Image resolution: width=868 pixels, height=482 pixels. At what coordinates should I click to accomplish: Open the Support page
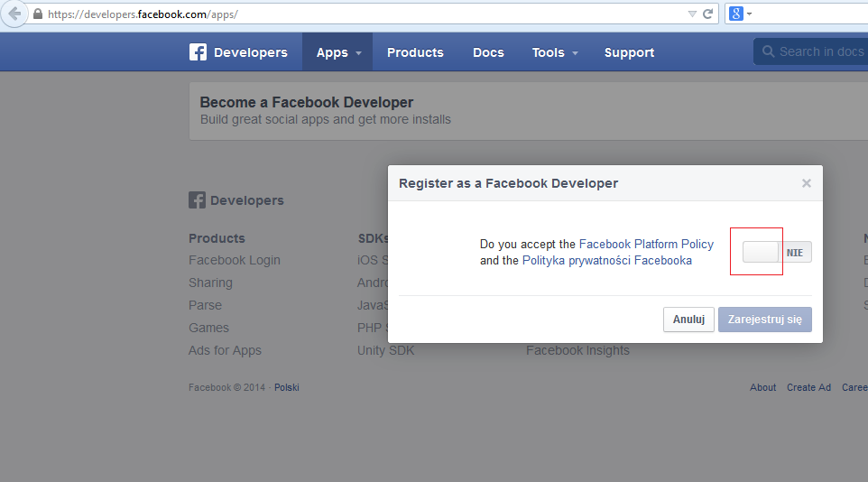pyautogui.click(x=630, y=52)
